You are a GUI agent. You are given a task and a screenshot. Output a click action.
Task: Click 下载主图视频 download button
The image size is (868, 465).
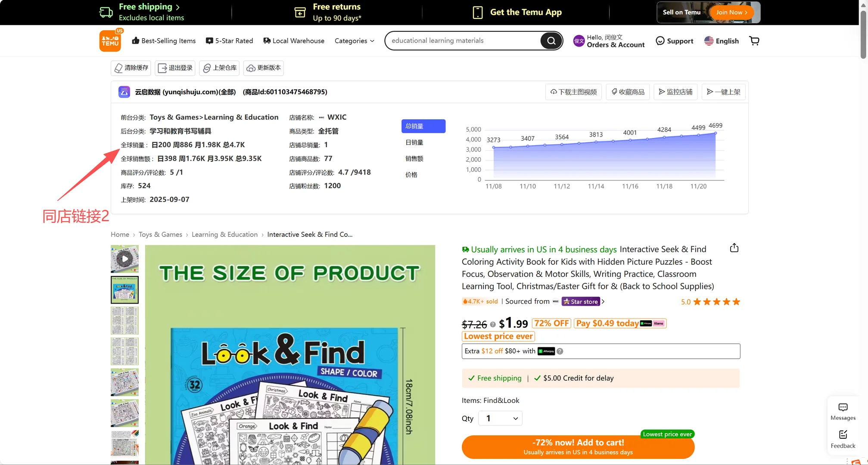click(x=574, y=92)
